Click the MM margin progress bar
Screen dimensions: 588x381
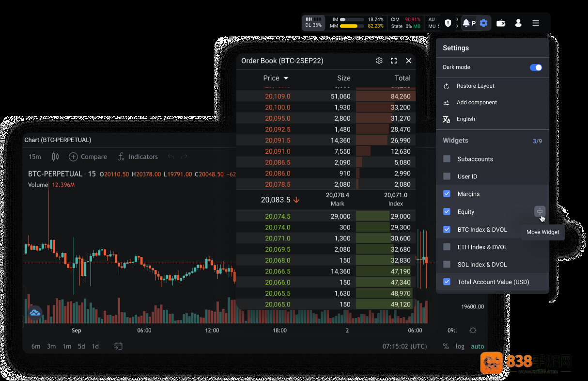click(x=352, y=26)
